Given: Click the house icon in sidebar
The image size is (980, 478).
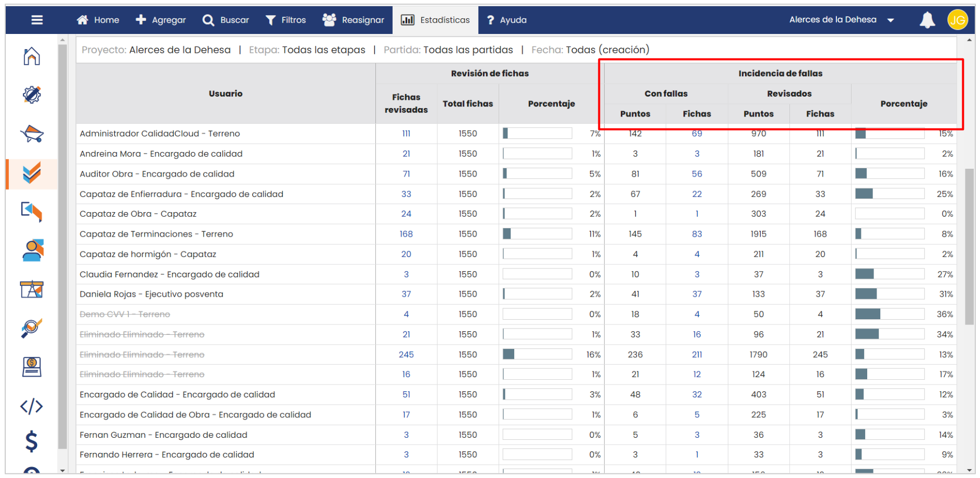Looking at the screenshot, I should [32, 56].
